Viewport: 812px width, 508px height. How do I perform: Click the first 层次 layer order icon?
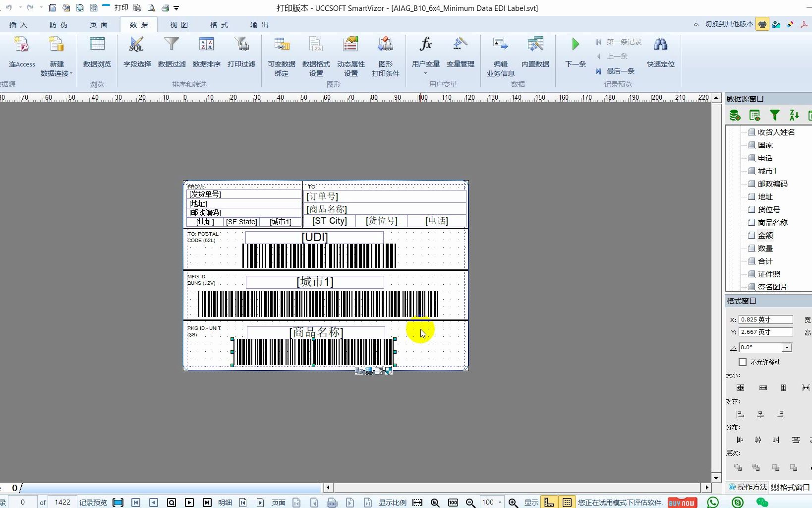[x=738, y=467]
